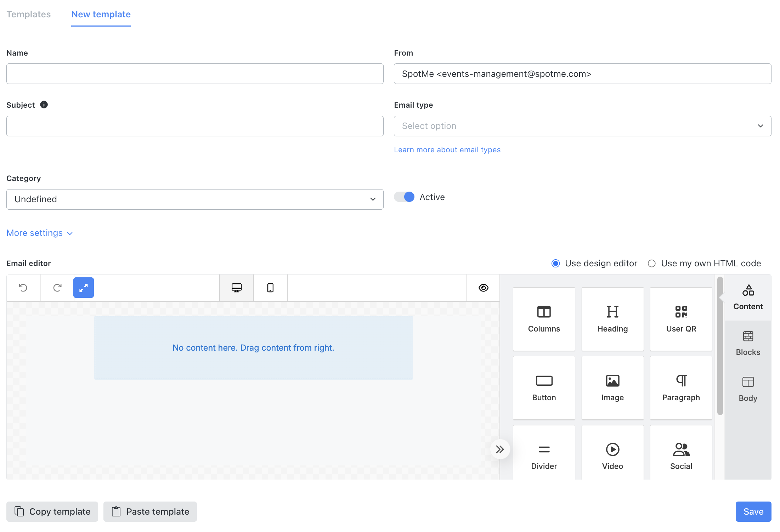The height and width of the screenshot is (532, 780).
Task: Collapse the content side panel
Action: pyautogui.click(x=500, y=449)
